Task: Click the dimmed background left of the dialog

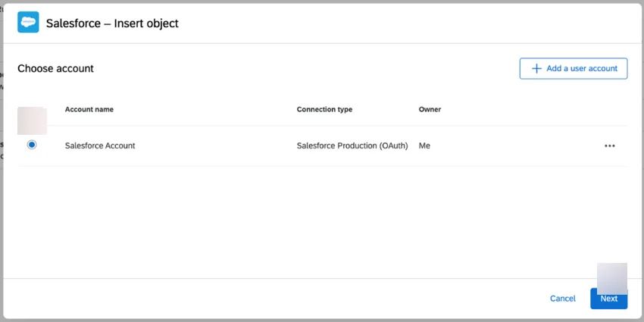Action: pyautogui.click(x=2, y=189)
